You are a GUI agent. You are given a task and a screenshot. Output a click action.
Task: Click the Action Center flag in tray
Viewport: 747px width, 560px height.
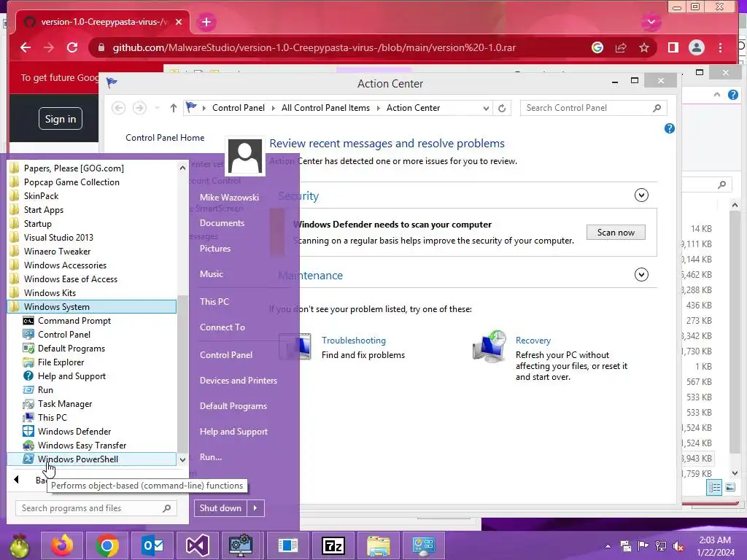pyautogui.click(x=643, y=546)
